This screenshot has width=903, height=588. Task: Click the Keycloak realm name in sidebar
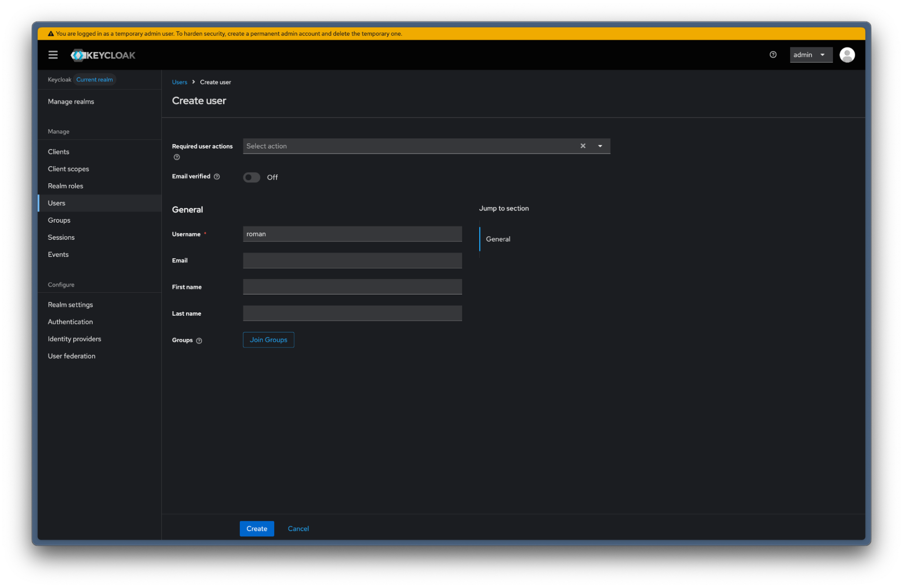click(x=59, y=79)
